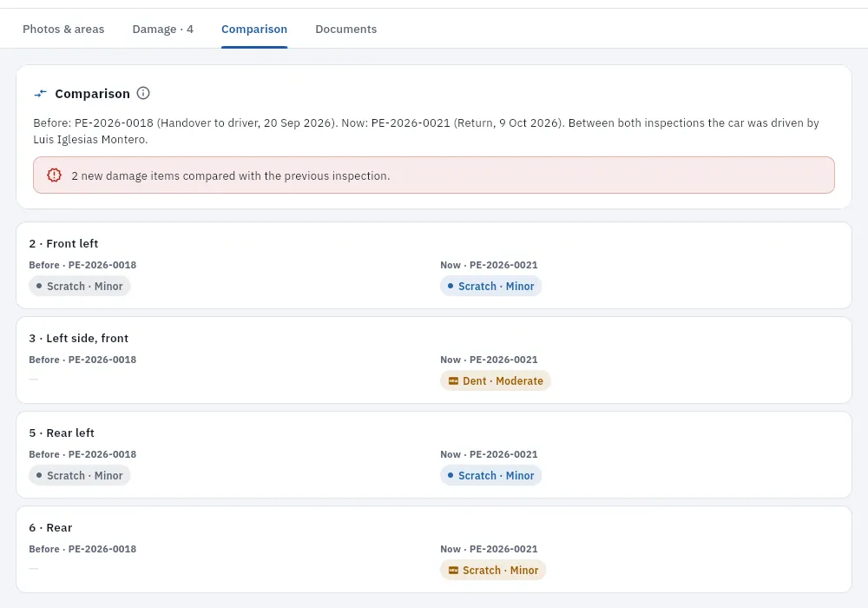Screen dimensions: 868x608
Task: Open the Photos & areas tab
Action: (x=63, y=30)
